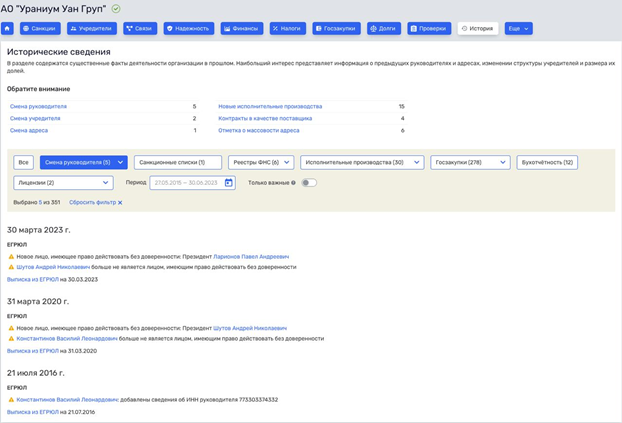Open Выписка из ЕГРЮЛ на 31.03.2020

33,351
